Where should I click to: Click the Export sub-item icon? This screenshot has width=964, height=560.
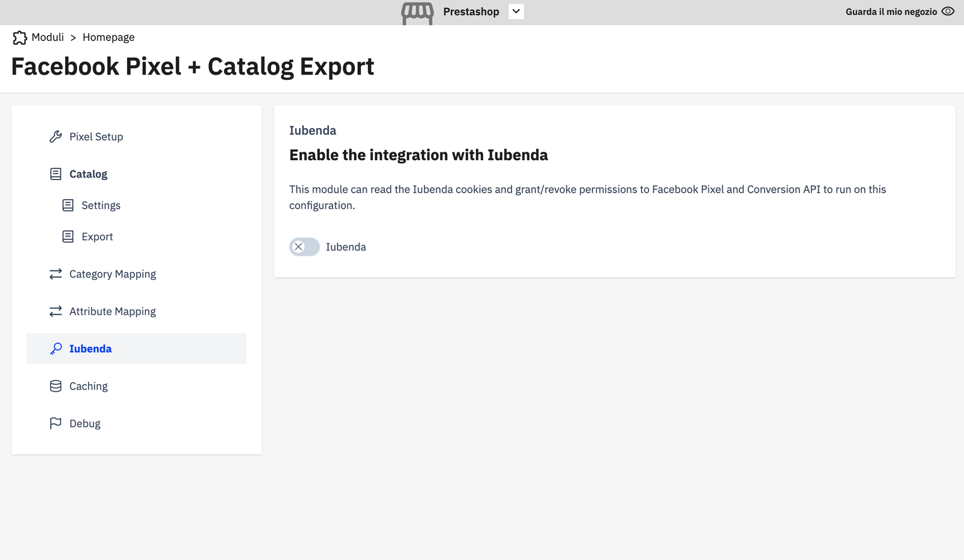click(68, 237)
